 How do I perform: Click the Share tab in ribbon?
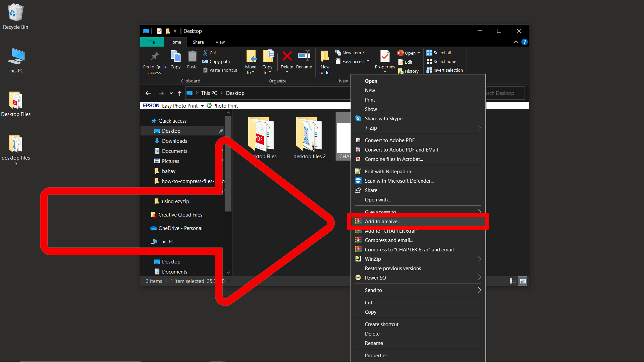(198, 42)
